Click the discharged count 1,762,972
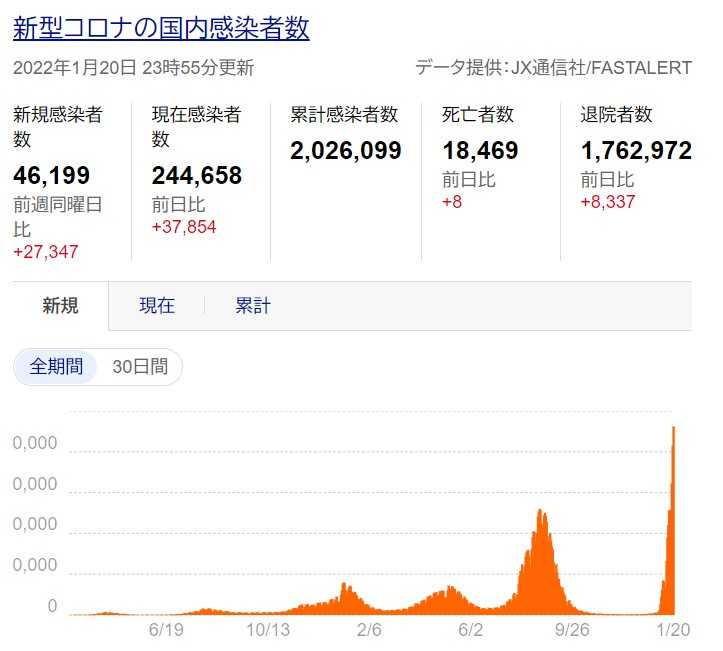The width and height of the screenshot is (723, 651). pos(636,151)
